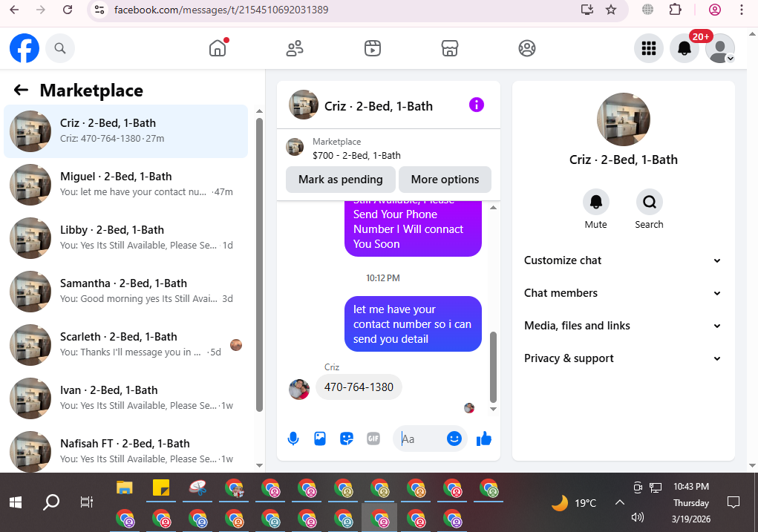Open the volume speaker tray icon
758x532 pixels.
point(638,517)
